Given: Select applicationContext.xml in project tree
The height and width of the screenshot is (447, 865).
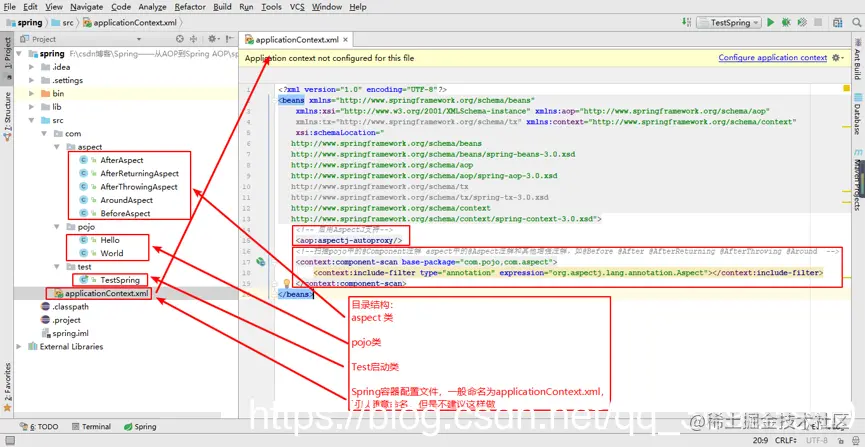Looking at the screenshot, I should (x=106, y=294).
